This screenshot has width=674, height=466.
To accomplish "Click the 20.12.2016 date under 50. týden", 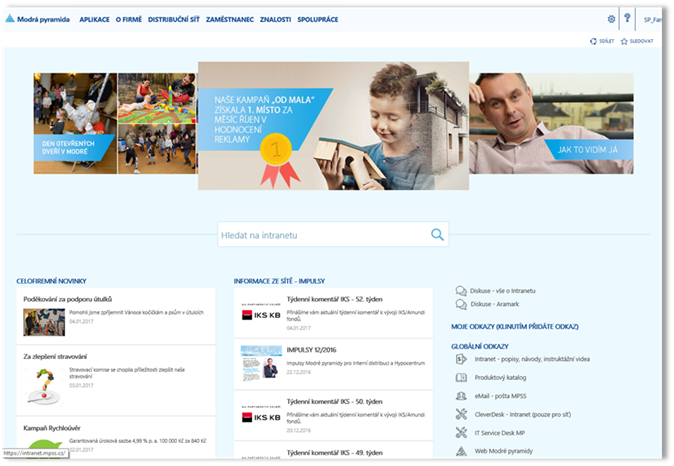I will [299, 430].
